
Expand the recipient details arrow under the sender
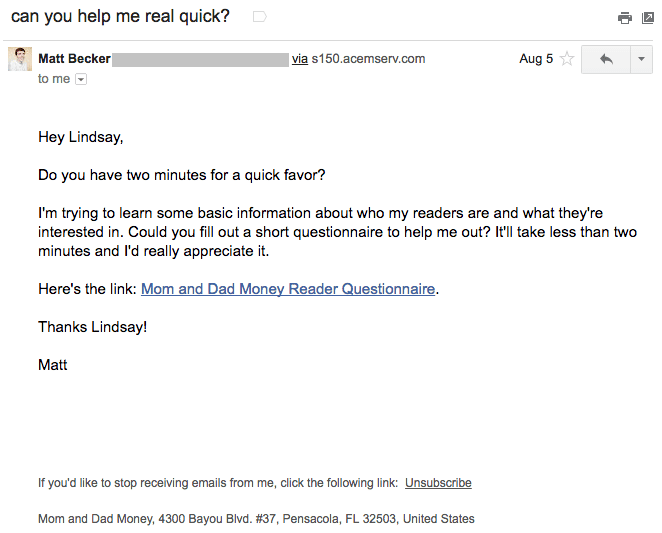coord(81,80)
